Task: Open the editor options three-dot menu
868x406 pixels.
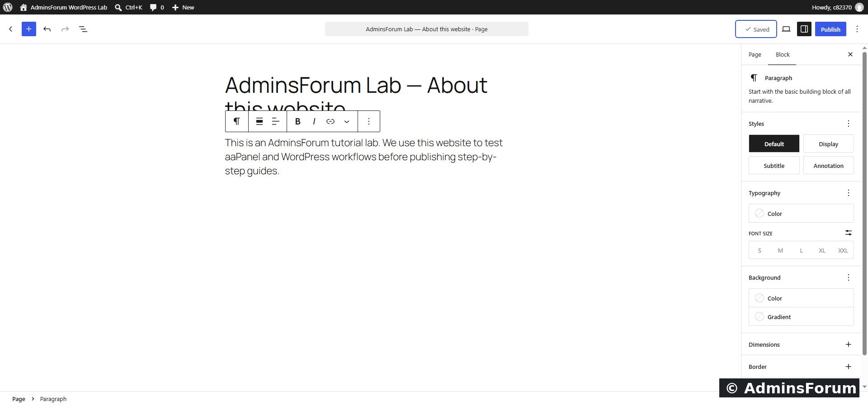Action: pos(857,29)
